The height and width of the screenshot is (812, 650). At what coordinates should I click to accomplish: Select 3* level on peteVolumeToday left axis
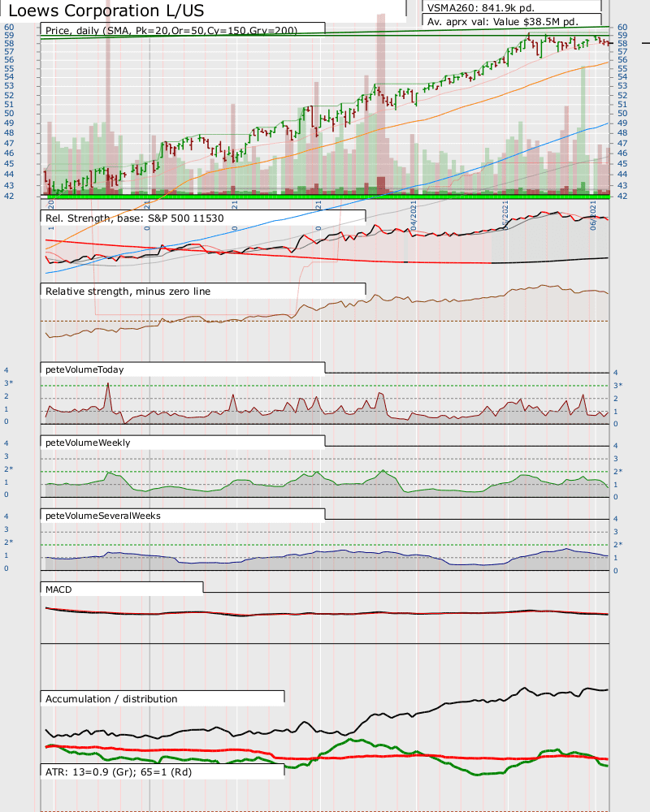(x=9, y=382)
